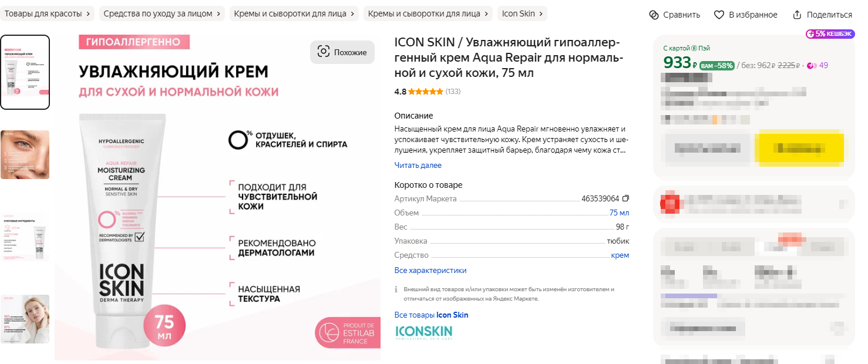Click the крем product type link

(x=620, y=255)
